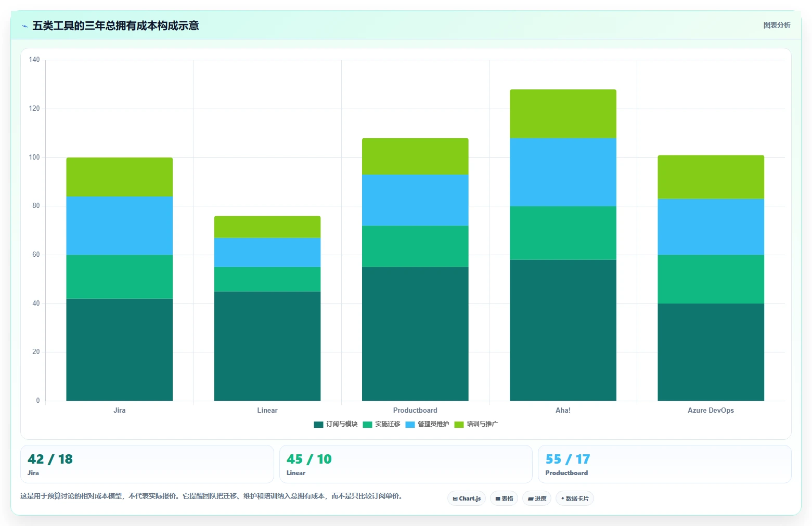Click the Jira label on the chart x-axis

click(x=120, y=411)
